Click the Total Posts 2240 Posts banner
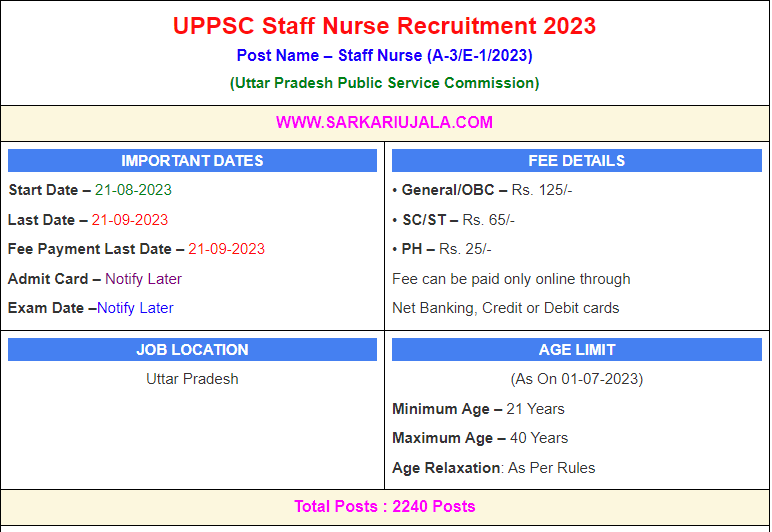Screen dimensions: 772x532 (384, 506)
